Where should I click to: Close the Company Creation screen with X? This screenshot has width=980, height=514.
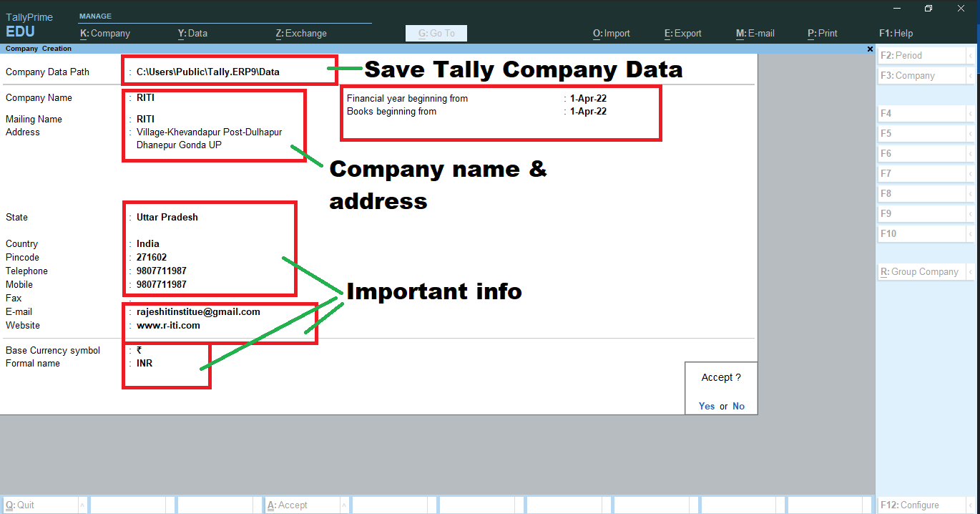pyautogui.click(x=870, y=48)
